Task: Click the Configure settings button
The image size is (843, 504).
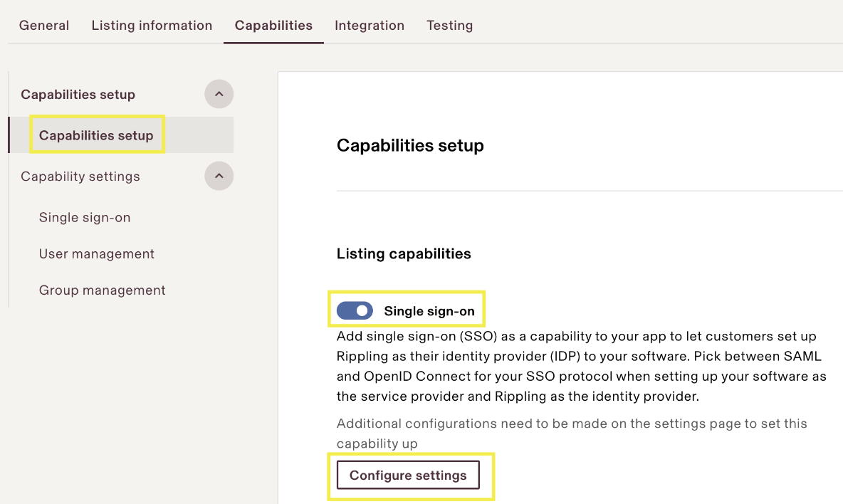Action: [x=408, y=476]
